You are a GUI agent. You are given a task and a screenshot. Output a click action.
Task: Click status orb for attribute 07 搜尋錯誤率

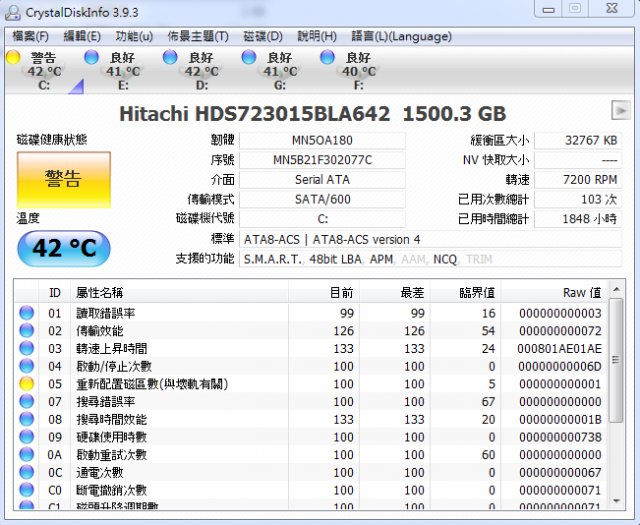point(27,401)
